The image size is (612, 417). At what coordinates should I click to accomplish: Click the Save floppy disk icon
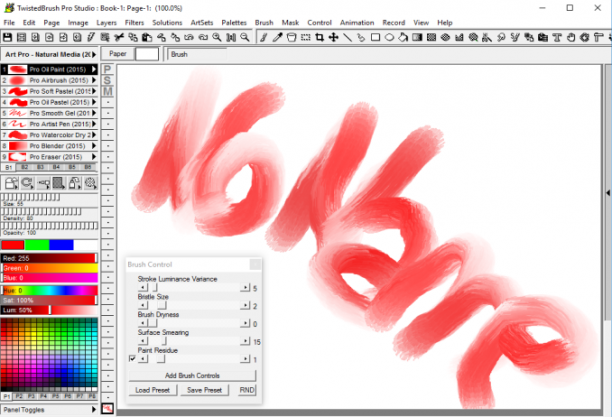click(7, 37)
